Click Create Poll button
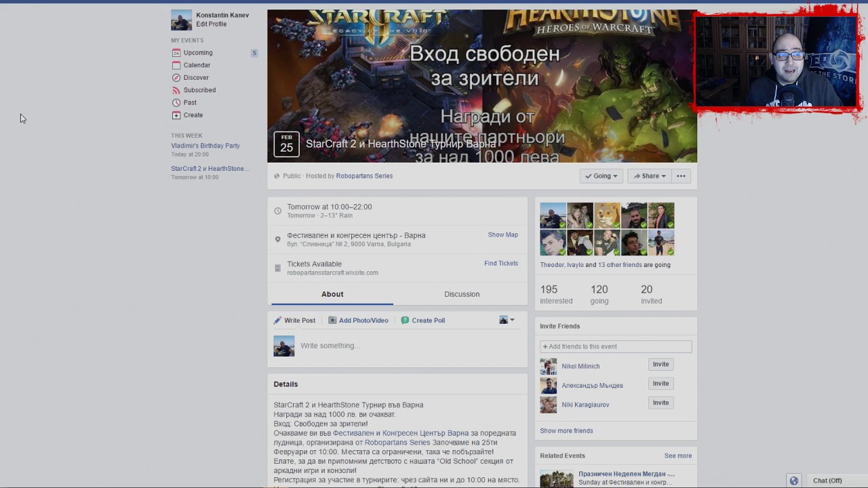868x488 pixels. coord(422,321)
